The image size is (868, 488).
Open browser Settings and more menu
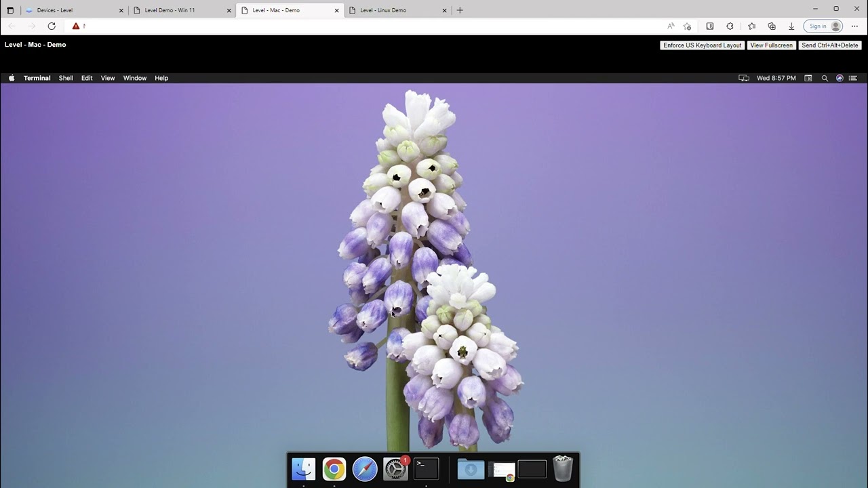pos(854,26)
